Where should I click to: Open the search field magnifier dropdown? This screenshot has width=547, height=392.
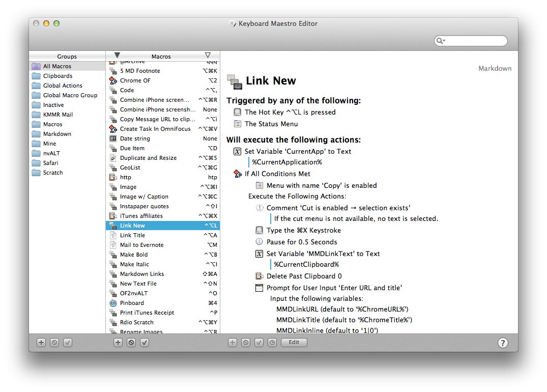point(441,41)
